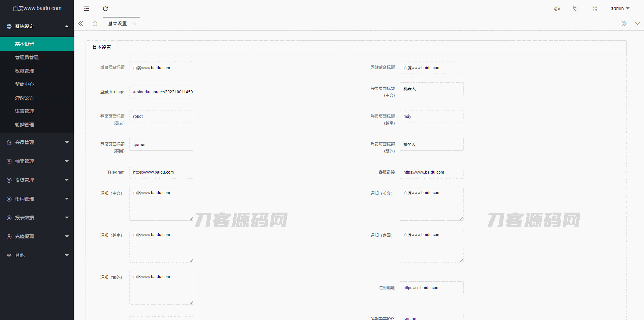Viewport: 644px width, 320px height.
Task: Click the Telegram link input field
Action: [x=161, y=172]
